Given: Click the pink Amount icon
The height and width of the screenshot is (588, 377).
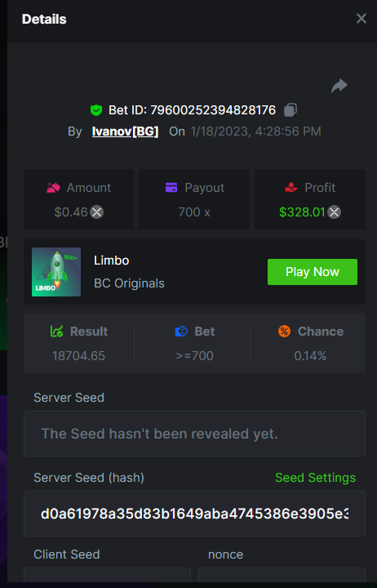Looking at the screenshot, I should 53,188.
